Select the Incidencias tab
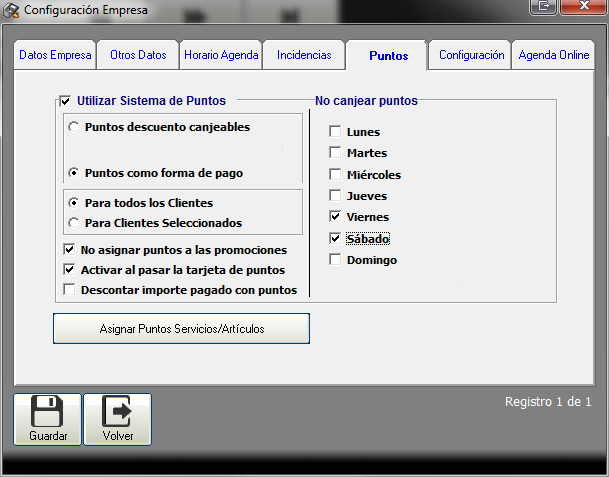 pyautogui.click(x=304, y=56)
